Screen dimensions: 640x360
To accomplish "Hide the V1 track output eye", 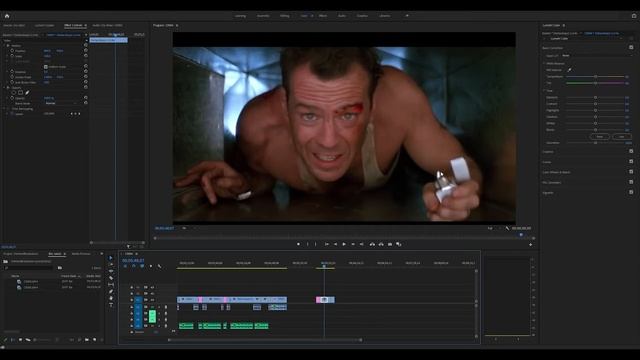I will tap(152, 300).
